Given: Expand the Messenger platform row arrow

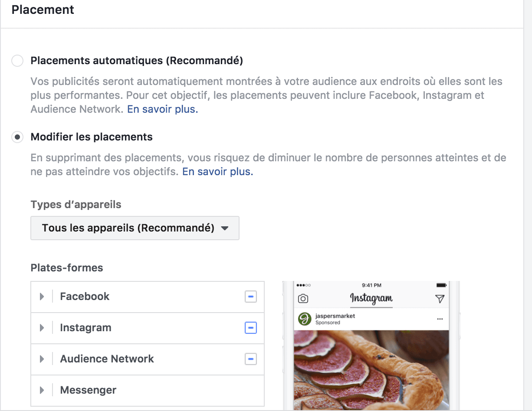Looking at the screenshot, I should click(42, 390).
